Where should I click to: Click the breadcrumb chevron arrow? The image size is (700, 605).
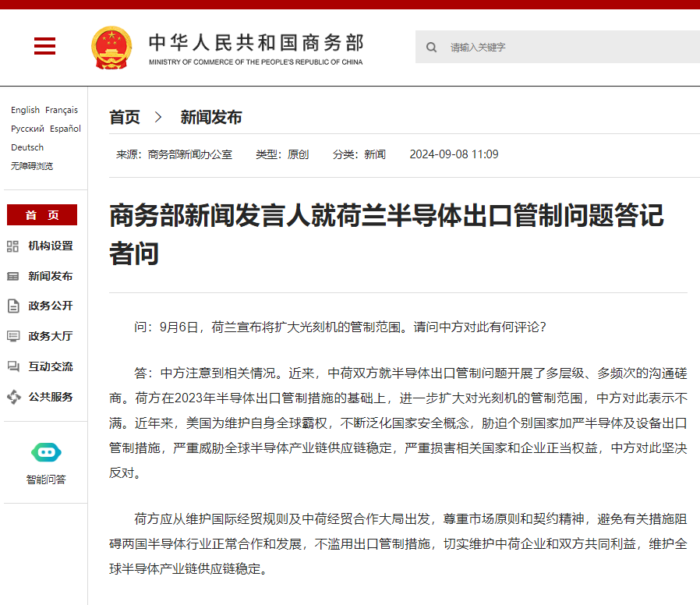pyautogui.click(x=158, y=118)
